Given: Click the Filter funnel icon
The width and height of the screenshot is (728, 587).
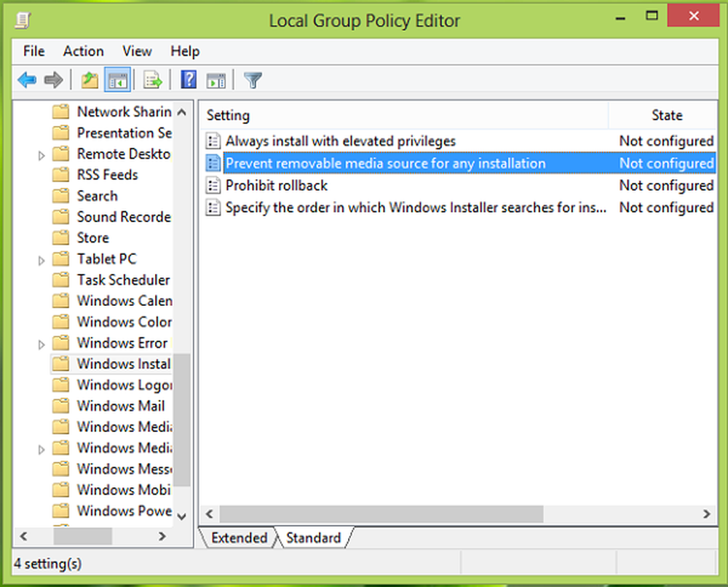Looking at the screenshot, I should coord(253,80).
